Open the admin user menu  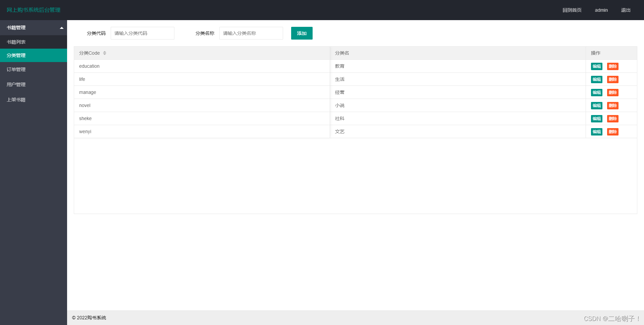coord(601,10)
